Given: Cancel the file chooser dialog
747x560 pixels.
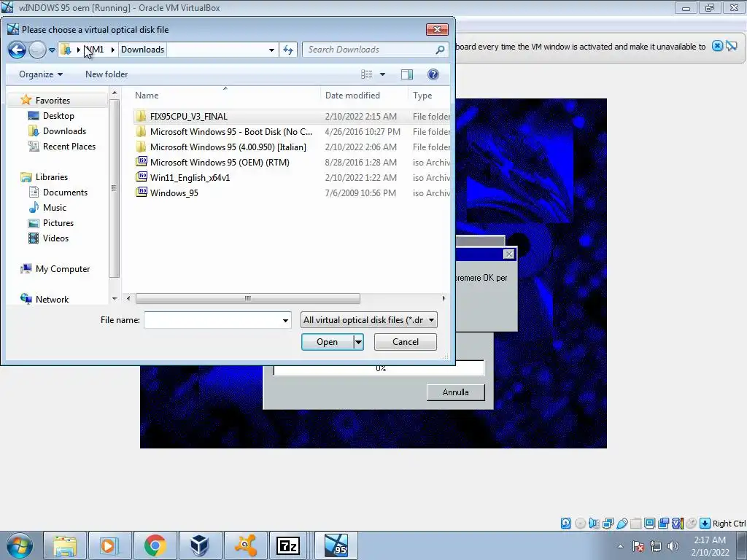Looking at the screenshot, I should [406, 342].
